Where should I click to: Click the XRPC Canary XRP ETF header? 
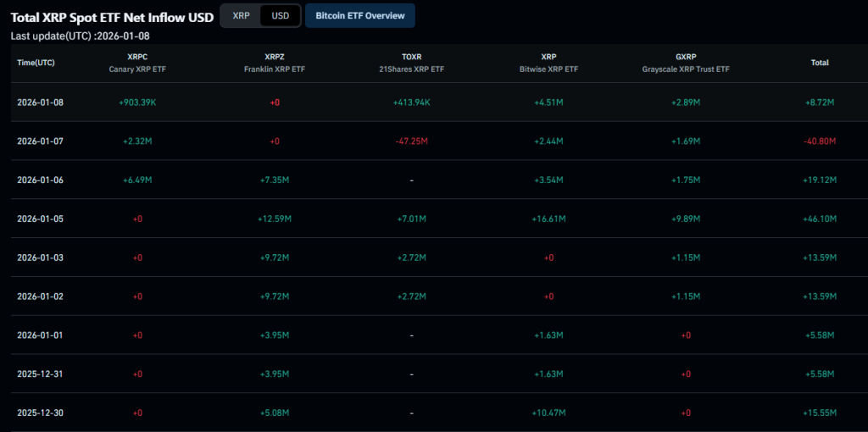pyautogui.click(x=137, y=63)
